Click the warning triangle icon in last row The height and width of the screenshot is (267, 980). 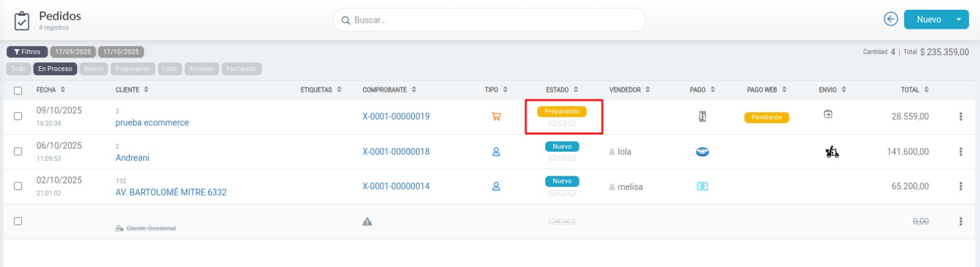pos(367,222)
